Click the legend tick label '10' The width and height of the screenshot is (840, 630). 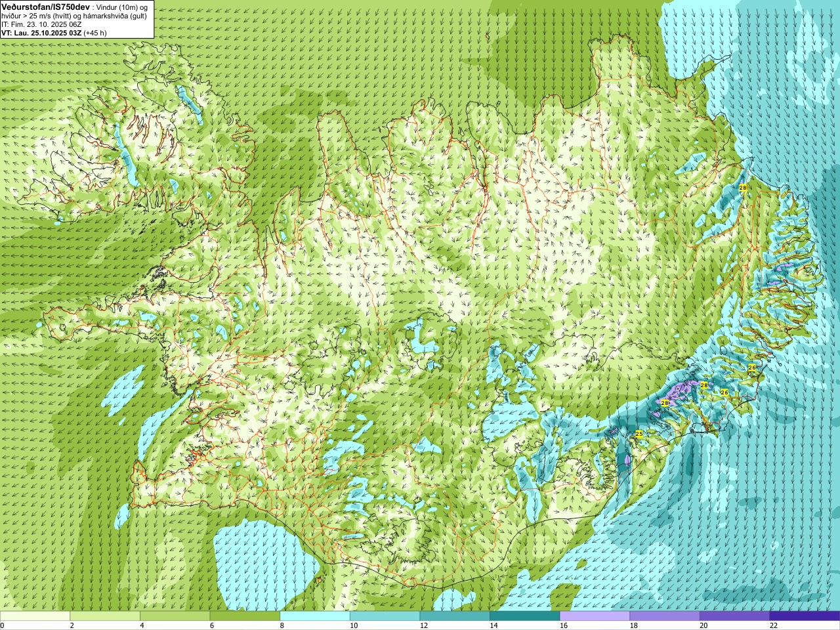[x=353, y=625]
